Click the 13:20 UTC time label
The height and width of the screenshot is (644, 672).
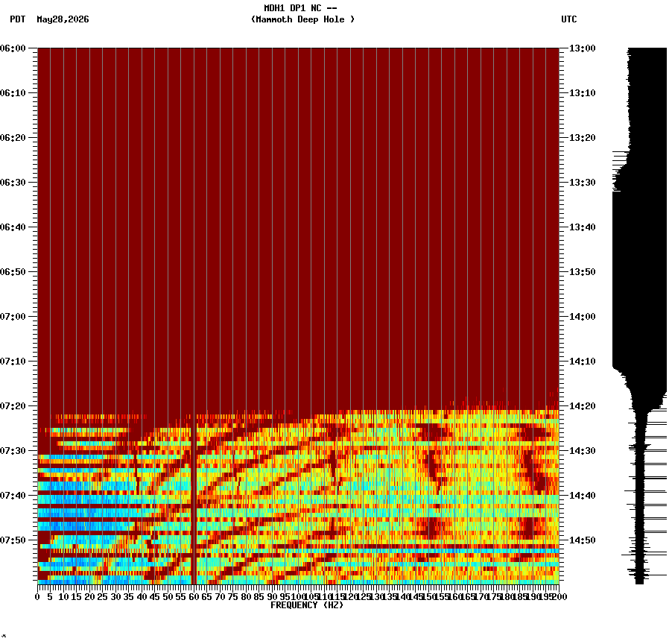[583, 138]
